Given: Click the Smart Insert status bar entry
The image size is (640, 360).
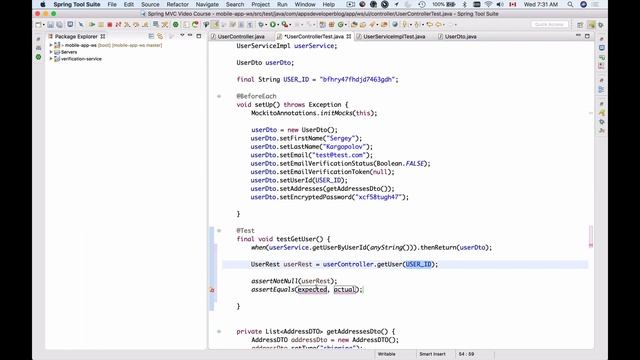Looking at the screenshot, I should [x=432, y=354].
